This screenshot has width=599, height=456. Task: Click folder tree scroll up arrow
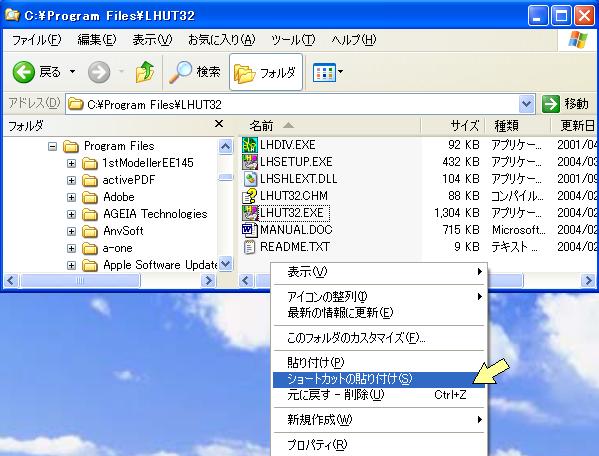(x=225, y=146)
